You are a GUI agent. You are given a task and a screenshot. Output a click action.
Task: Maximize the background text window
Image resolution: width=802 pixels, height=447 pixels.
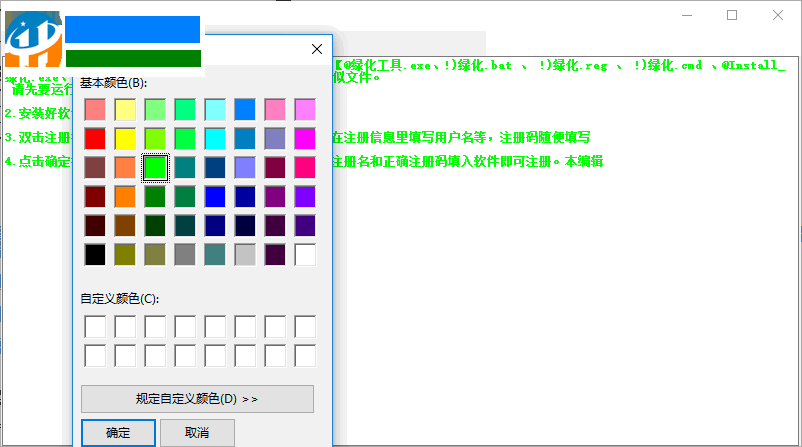[732, 15]
